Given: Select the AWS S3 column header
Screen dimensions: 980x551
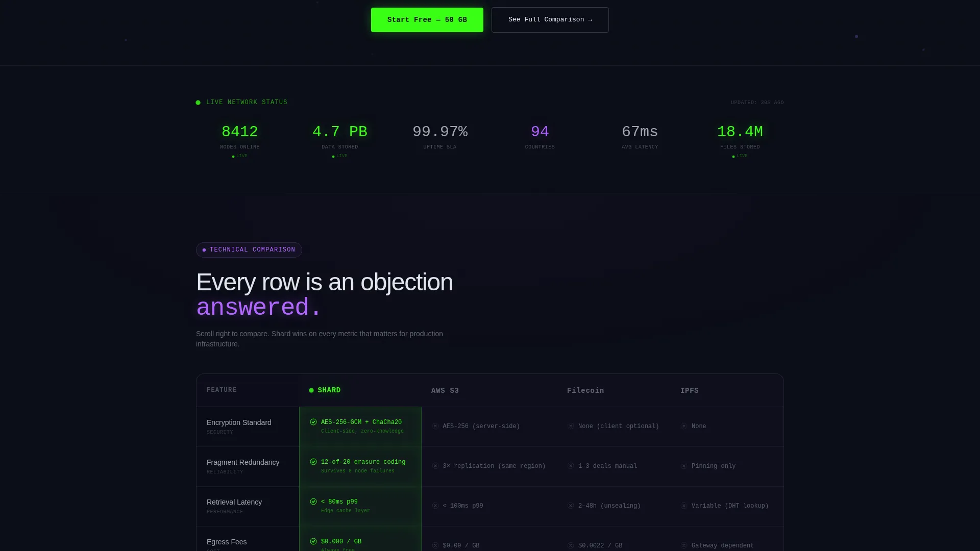Looking at the screenshot, I should pyautogui.click(x=445, y=391).
